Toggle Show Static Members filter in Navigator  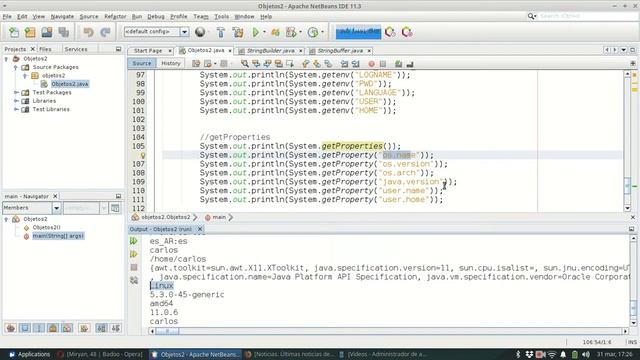click(x=39, y=328)
